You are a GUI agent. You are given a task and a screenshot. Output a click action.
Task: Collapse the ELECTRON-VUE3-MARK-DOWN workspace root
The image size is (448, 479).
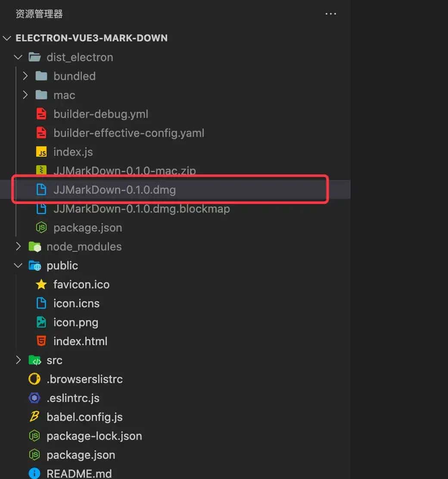[x=7, y=38]
